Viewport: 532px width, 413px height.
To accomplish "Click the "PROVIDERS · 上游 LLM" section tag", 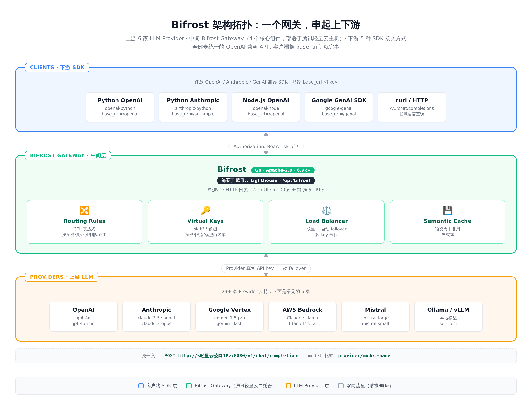I will [62, 277].
